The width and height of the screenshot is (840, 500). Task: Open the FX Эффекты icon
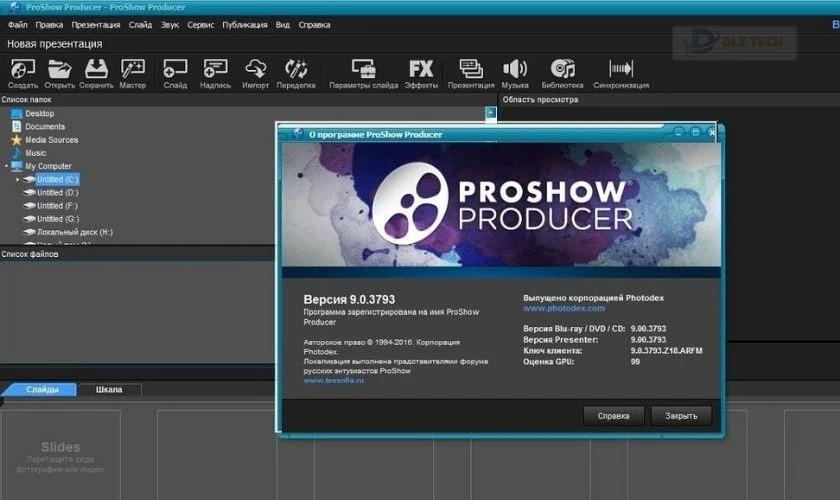(x=421, y=73)
